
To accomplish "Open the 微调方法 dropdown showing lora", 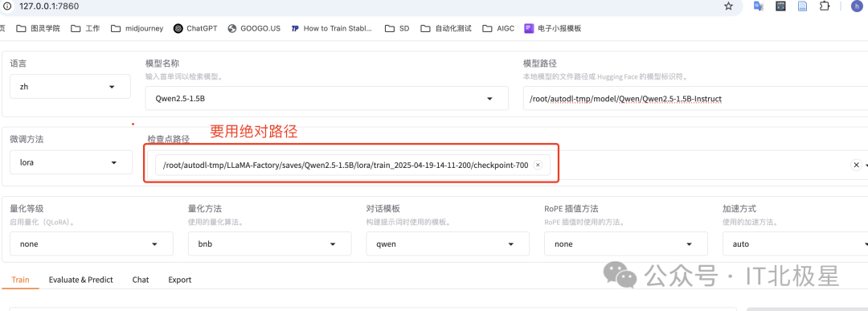I will tap(71, 162).
